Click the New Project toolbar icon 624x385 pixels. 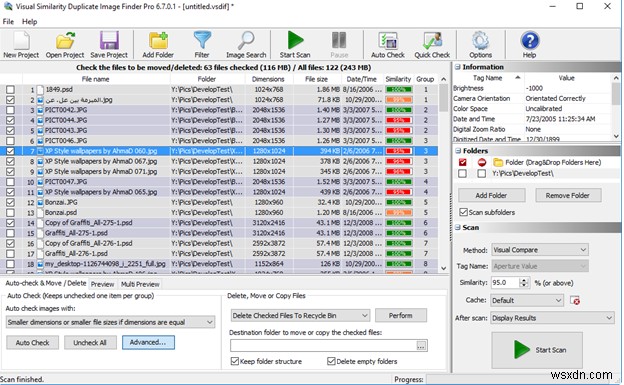pos(21,45)
